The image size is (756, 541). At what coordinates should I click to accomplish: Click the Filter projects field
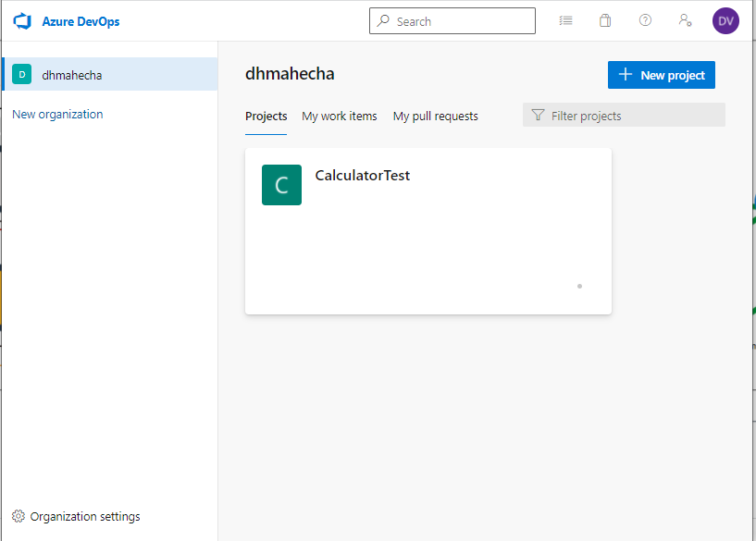(624, 116)
